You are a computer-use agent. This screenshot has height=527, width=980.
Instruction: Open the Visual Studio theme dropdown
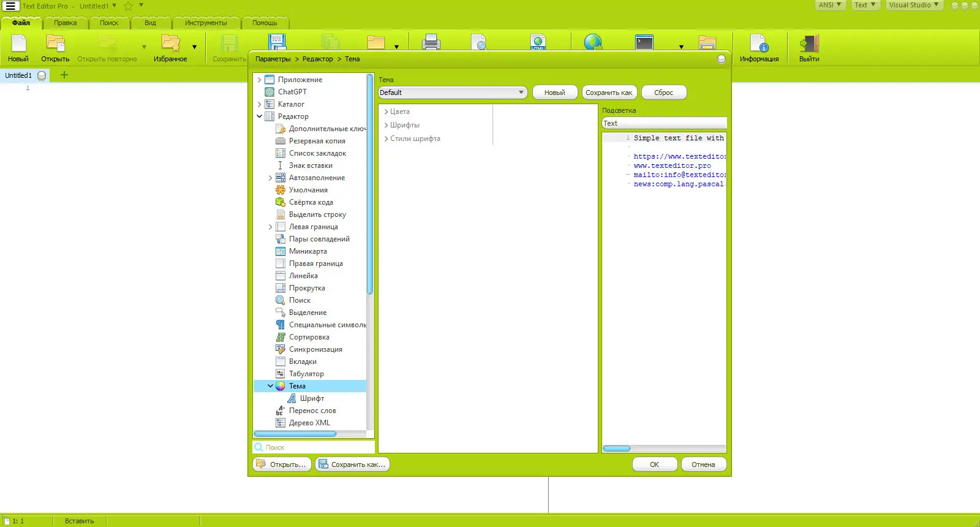coord(914,5)
